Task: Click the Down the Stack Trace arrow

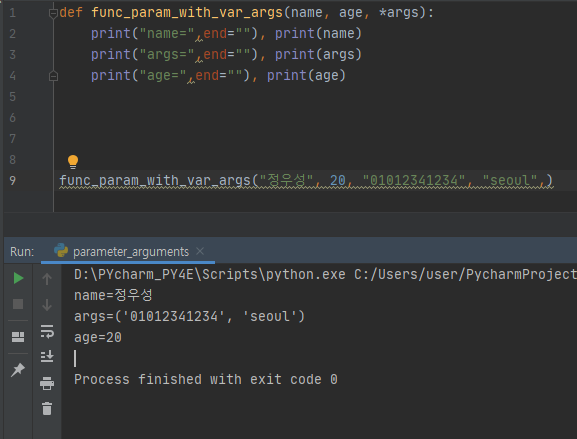Action: [47, 305]
